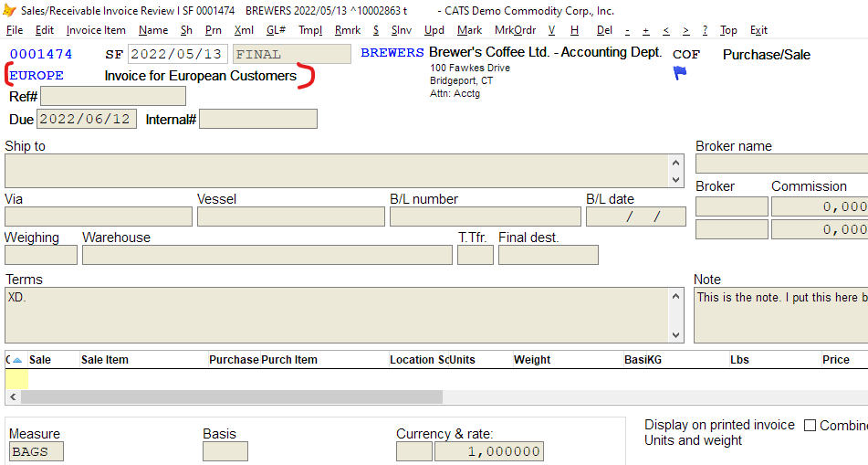This screenshot has width=868, height=465.
Task: Open the Edit menu
Action: coord(45,30)
